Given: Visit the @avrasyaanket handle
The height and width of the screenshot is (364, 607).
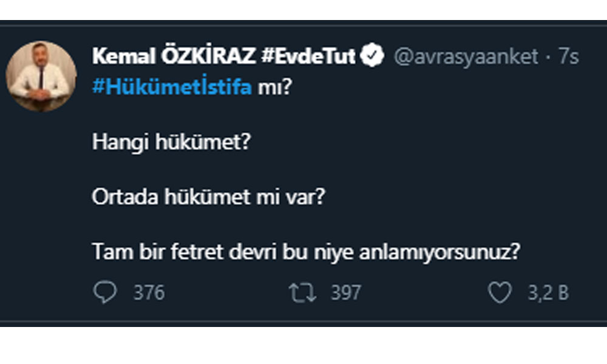Looking at the screenshot, I should pyautogui.click(x=466, y=56).
